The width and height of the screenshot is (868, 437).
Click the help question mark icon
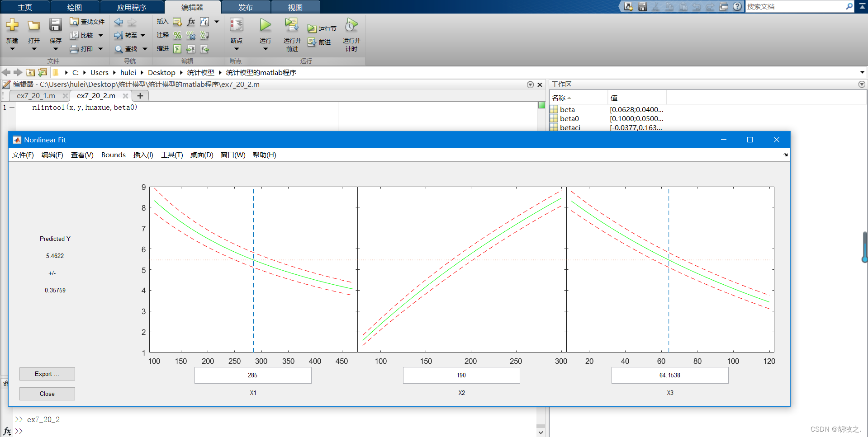click(x=737, y=6)
